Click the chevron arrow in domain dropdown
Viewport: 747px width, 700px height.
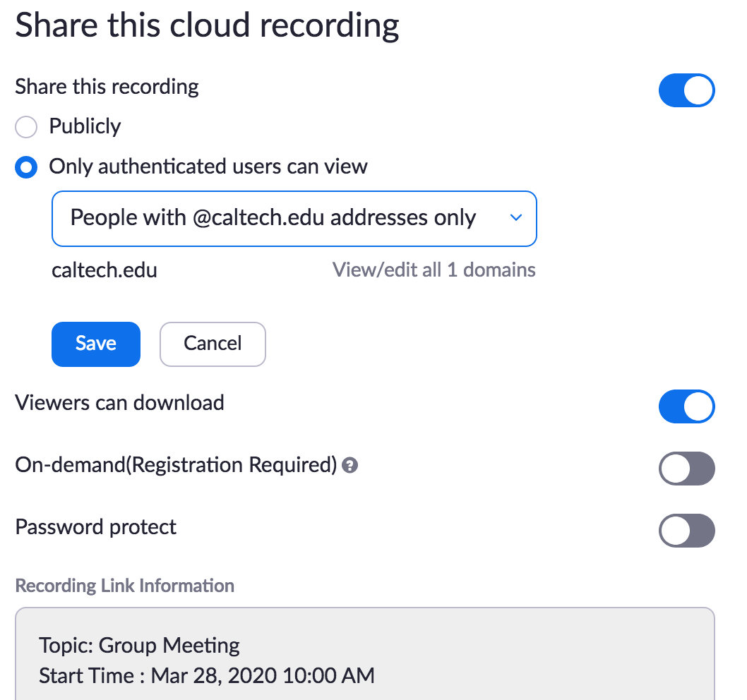point(515,218)
